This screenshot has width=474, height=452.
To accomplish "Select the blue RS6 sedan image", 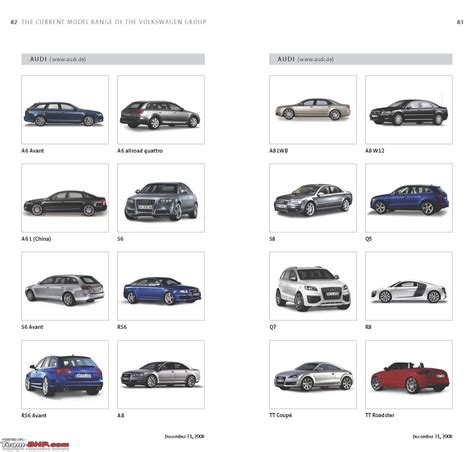I will (161, 286).
